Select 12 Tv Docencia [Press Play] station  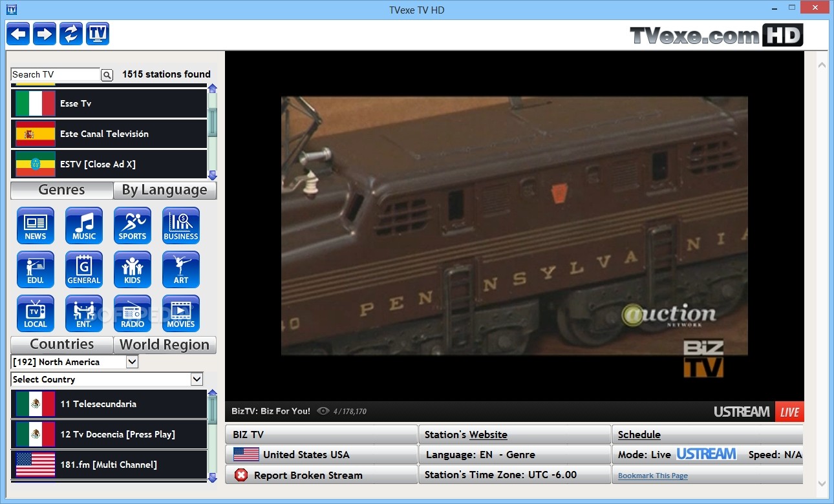click(109, 434)
